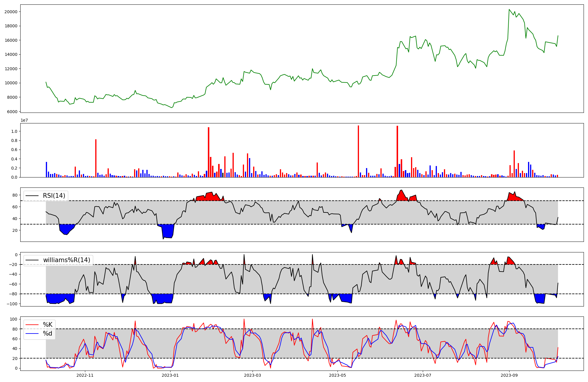
Task: Select the %K legend entry text
Action: [48, 324]
